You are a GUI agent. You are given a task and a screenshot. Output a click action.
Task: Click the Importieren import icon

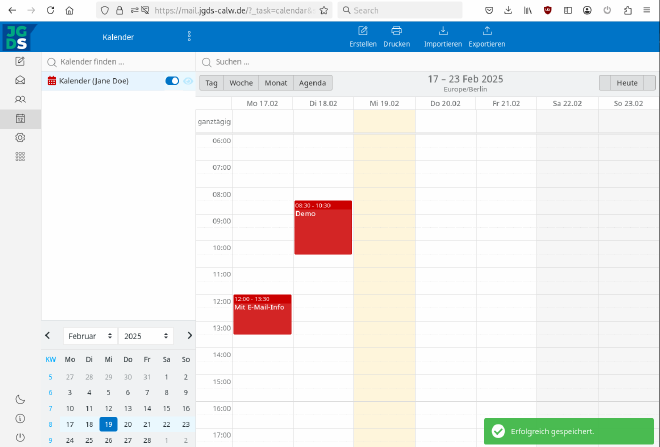[443, 37]
